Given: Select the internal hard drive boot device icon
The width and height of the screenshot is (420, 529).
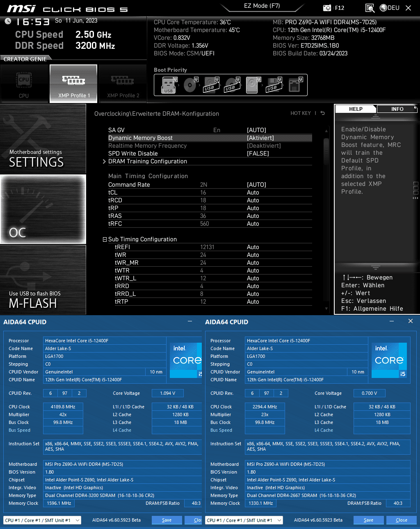Looking at the screenshot, I should pos(253,85).
